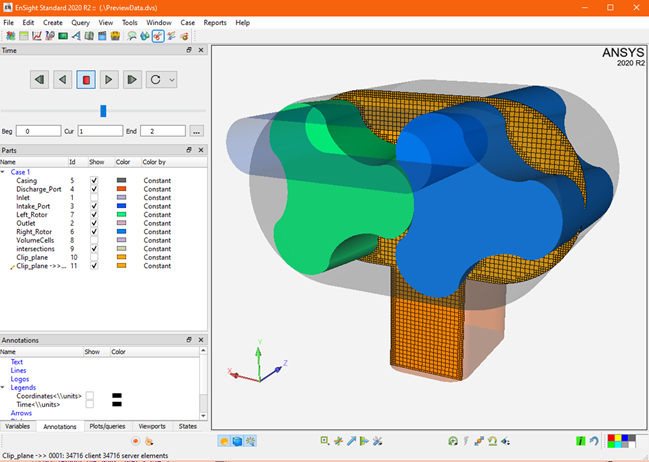Show the Coordinates legend checkbox
This screenshot has height=462, width=649.
point(89,396)
